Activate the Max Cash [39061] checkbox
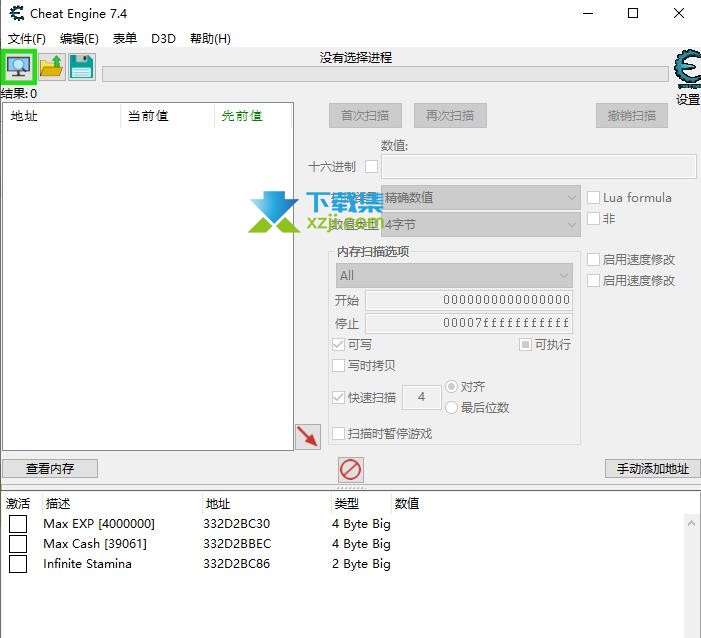Screen dimensions: 701x638 [18, 544]
